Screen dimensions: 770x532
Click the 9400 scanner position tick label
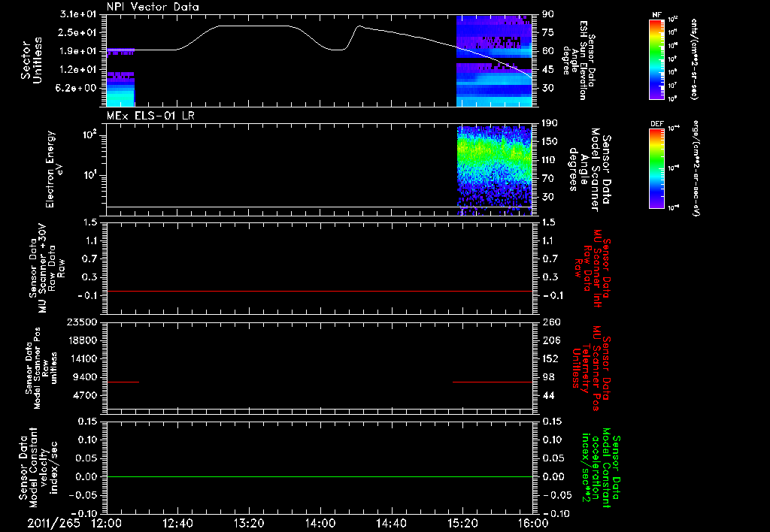pos(85,377)
